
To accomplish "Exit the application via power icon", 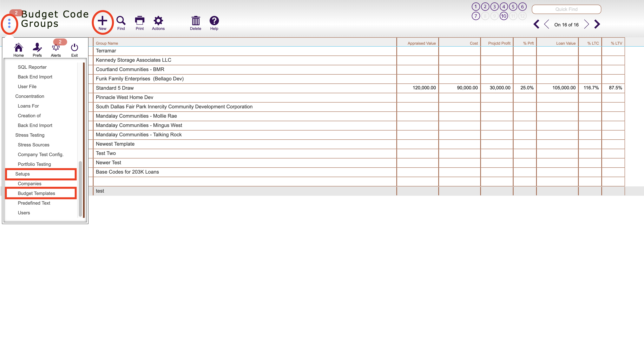I will (75, 50).
